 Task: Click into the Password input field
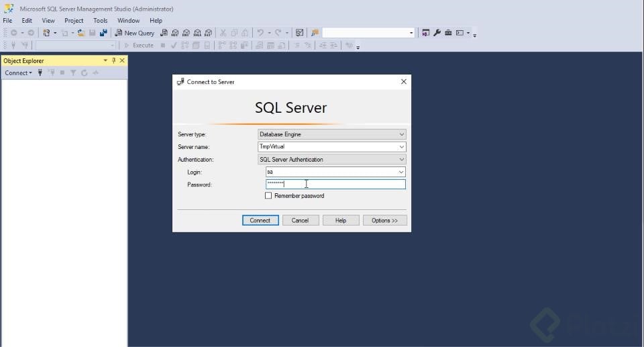tap(335, 184)
